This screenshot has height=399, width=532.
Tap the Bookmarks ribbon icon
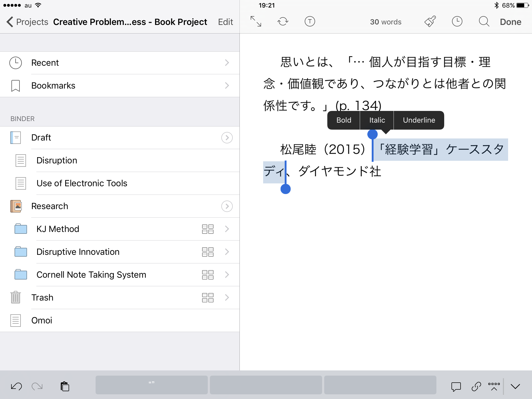point(16,86)
